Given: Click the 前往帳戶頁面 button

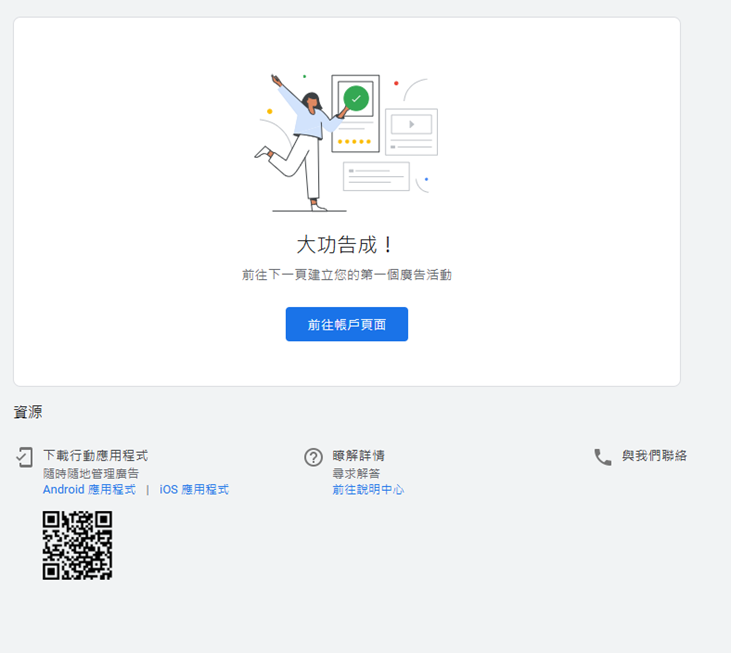Looking at the screenshot, I should pyautogui.click(x=346, y=324).
